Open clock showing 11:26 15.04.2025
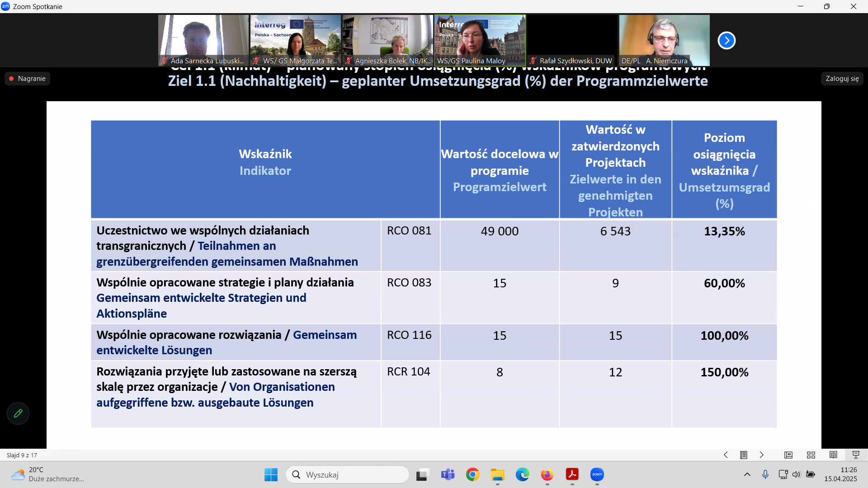Image resolution: width=868 pixels, height=488 pixels. tap(840, 474)
